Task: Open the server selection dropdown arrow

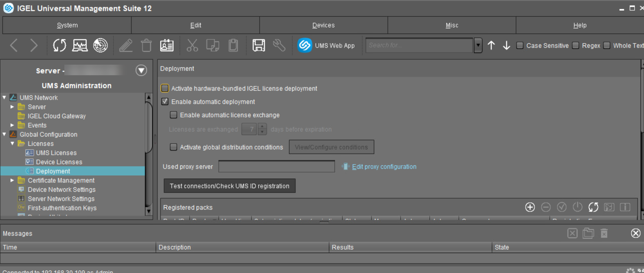Action: coord(141,70)
